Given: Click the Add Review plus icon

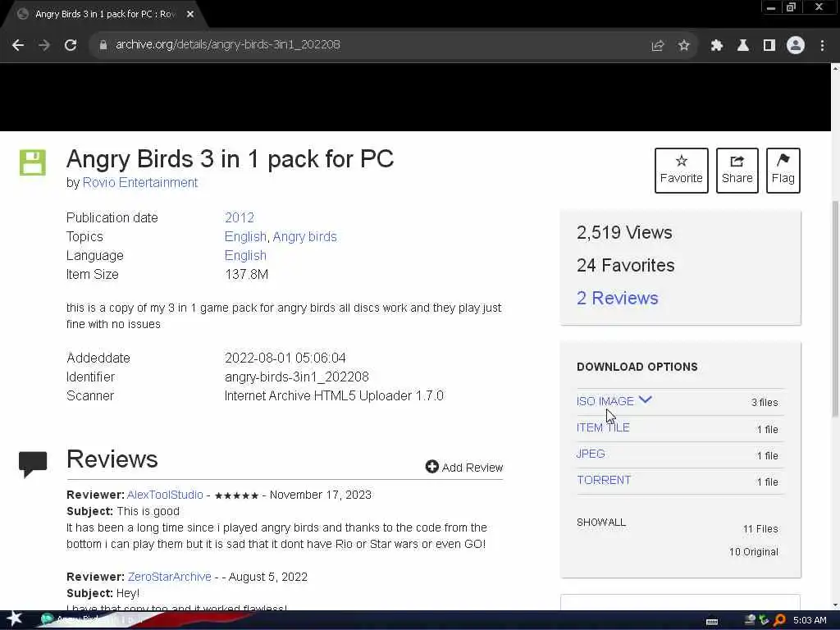Looking at the screenshot, I should tap(431, 467).
